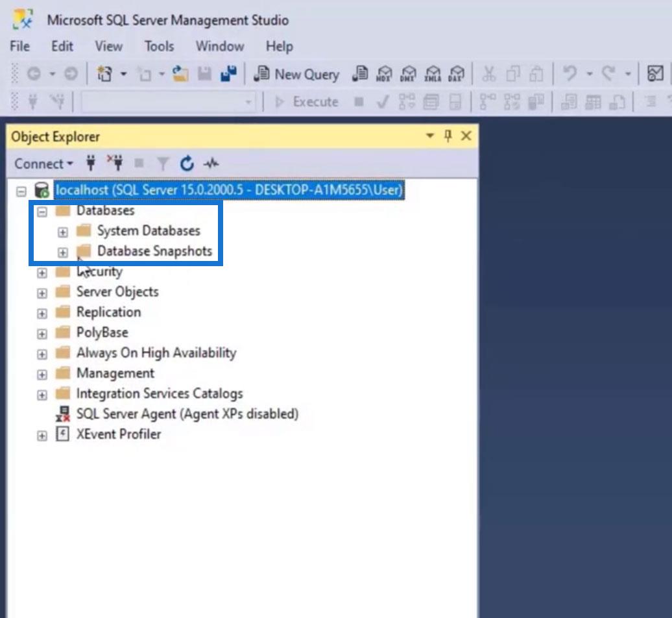
Task: Close the Object Explorer panel
Action: tap(466, 136)
